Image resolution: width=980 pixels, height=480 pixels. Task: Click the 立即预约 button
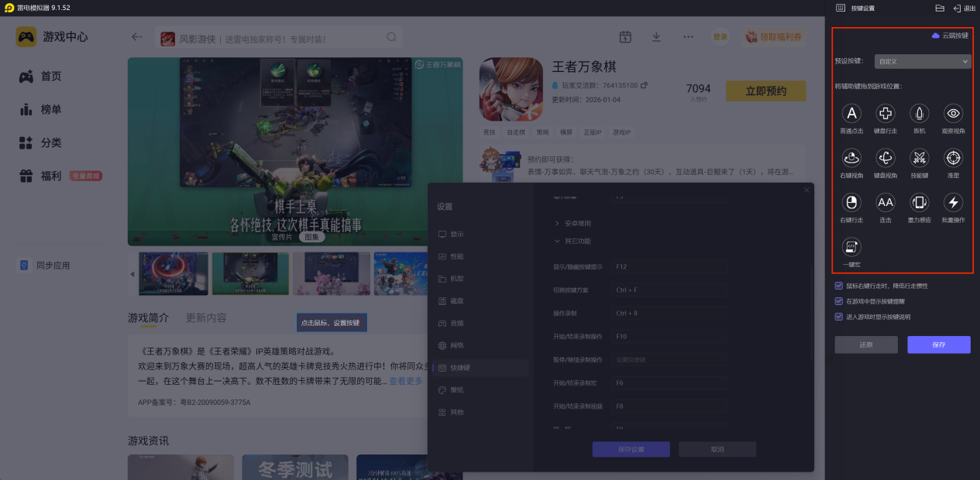pos(765,91)
